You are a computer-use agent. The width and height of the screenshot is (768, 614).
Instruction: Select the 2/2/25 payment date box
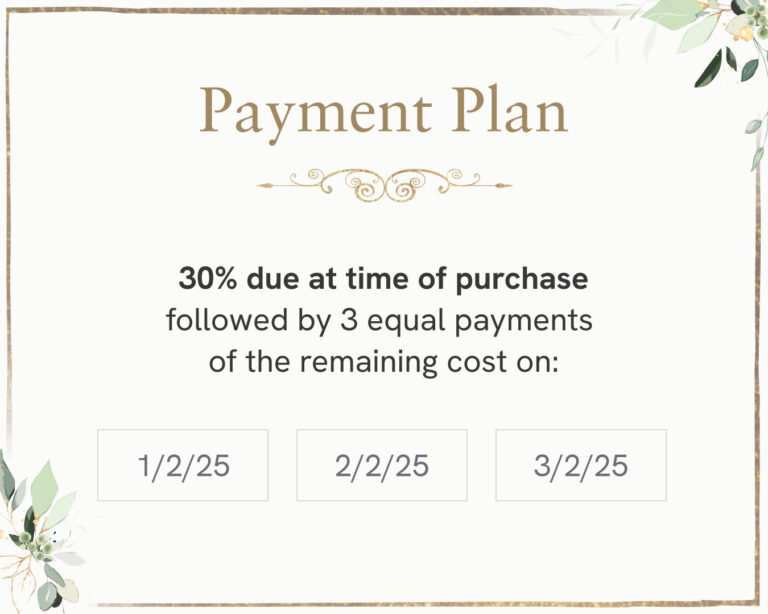click(382, 465)
